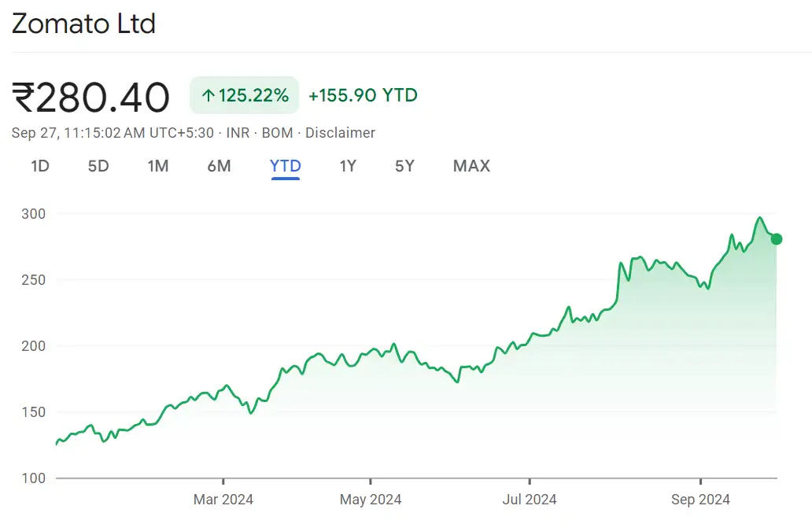The height and width of the screenshot is (524, 812).
Task: View the 6M time range
Action: click(x=220, y=166)
